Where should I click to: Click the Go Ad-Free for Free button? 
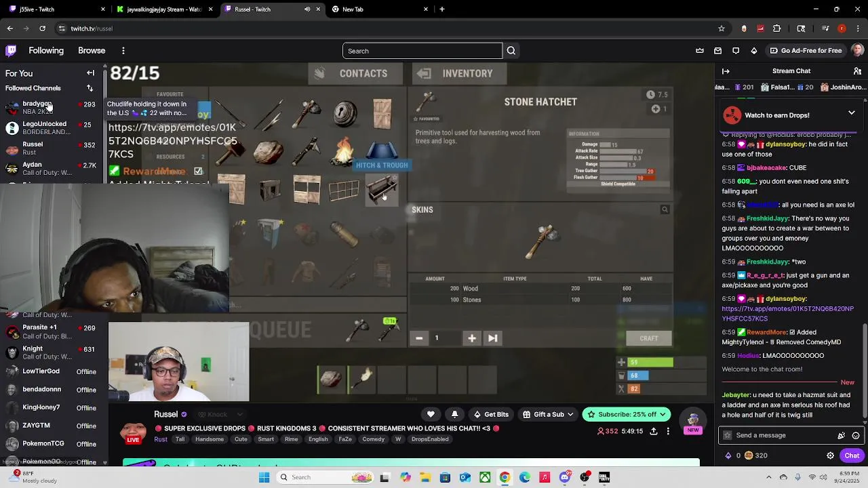tap(806, 51)
